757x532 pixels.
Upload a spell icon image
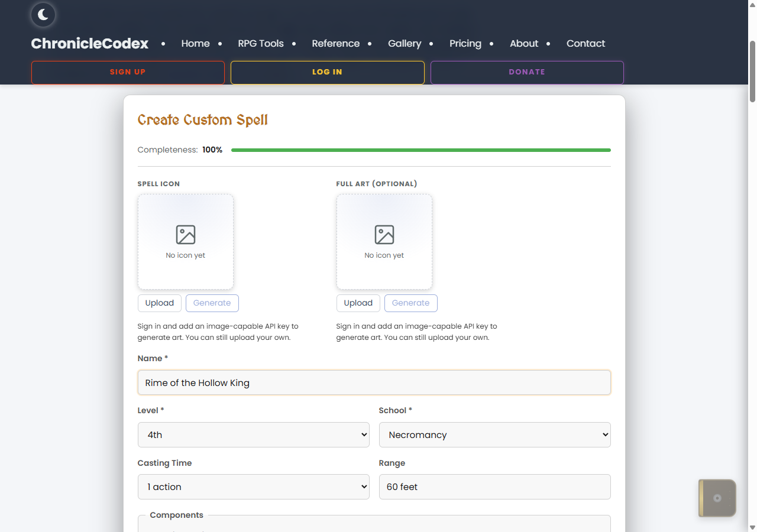(160, 303)
